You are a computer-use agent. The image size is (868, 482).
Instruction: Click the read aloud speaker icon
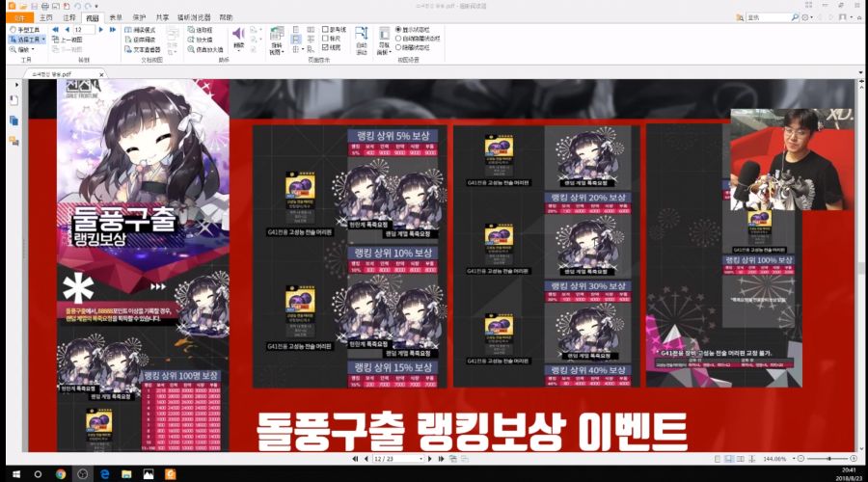[x=238, y=34]
